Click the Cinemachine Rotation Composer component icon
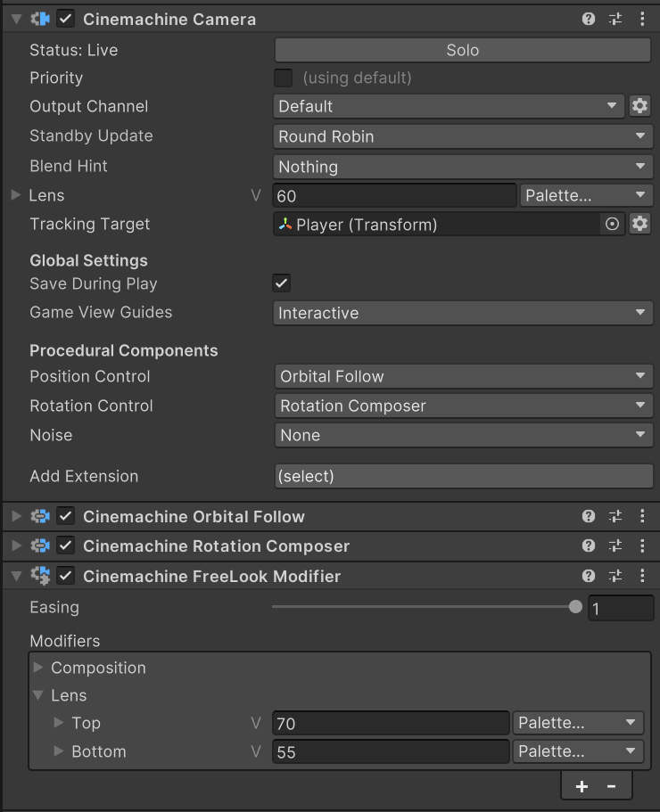Viewport: 660px width, 812px height. tap(40, 545)
